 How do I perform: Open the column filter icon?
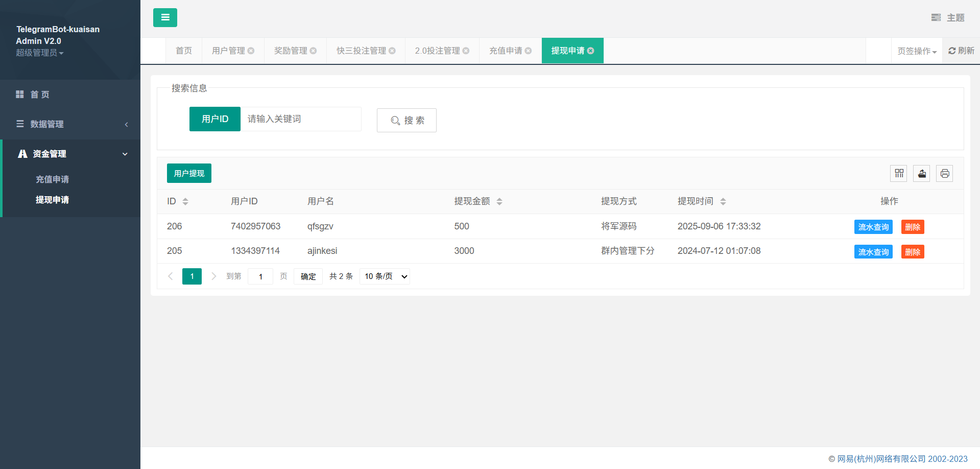pos(899,174)
